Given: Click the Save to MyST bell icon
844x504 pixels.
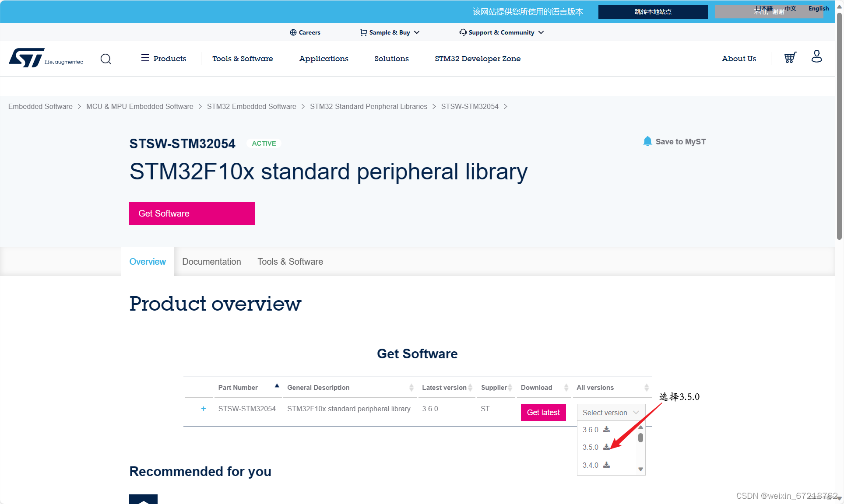Looking at the screenshot, I should point(647,141).
